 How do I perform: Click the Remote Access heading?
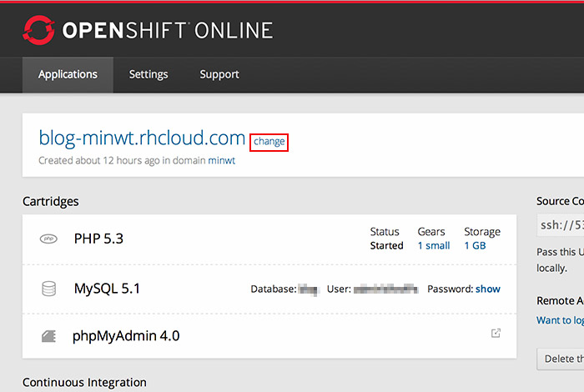(560, 301)
